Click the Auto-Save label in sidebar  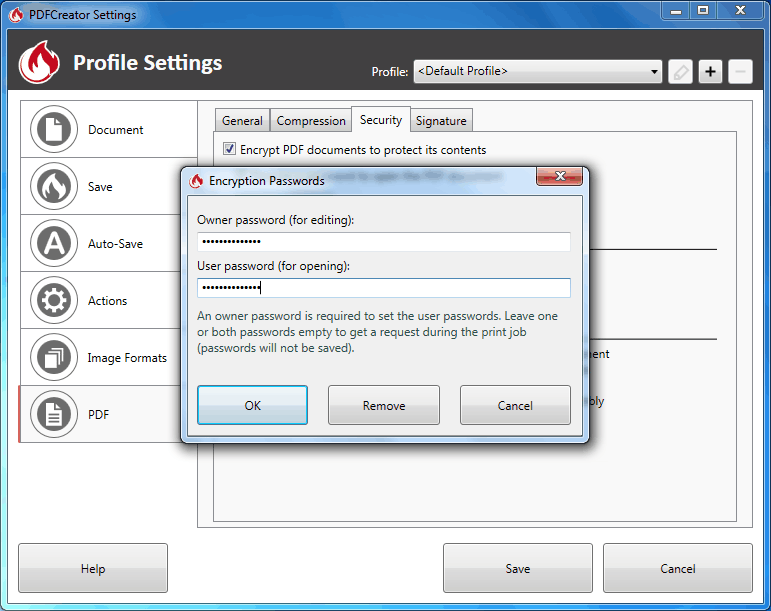(x=116, y=244)
